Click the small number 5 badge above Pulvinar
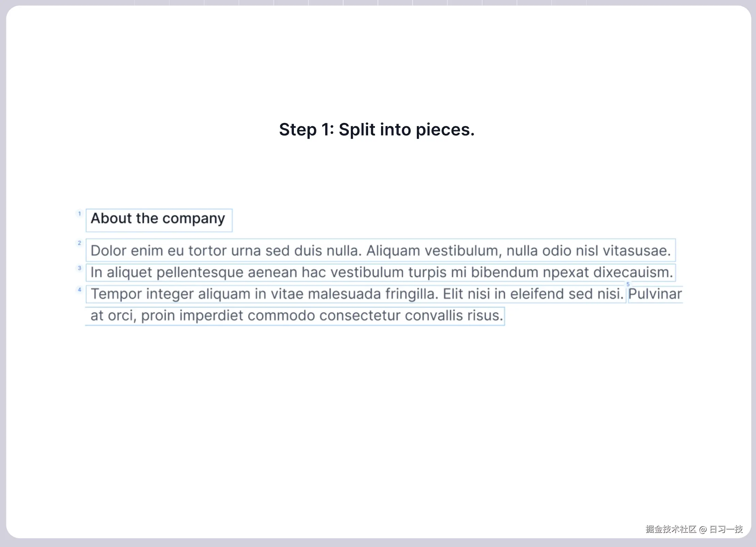Viewport: 756px width, 547px height. point(628,284)
